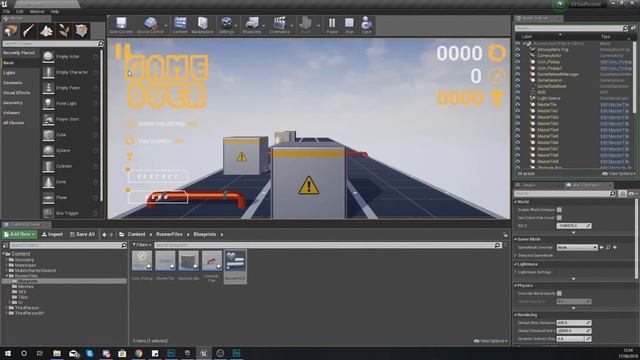Toggle Override World Gravity checkbox
This screenshot has height=360, width=640.
point(559,293)
